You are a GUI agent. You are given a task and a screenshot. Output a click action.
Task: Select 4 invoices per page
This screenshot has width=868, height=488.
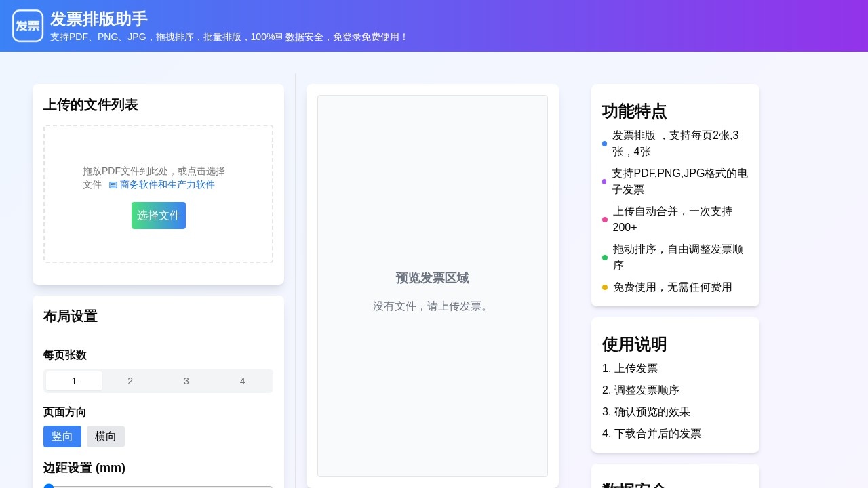pyautogui.click(x=242, y=381)
